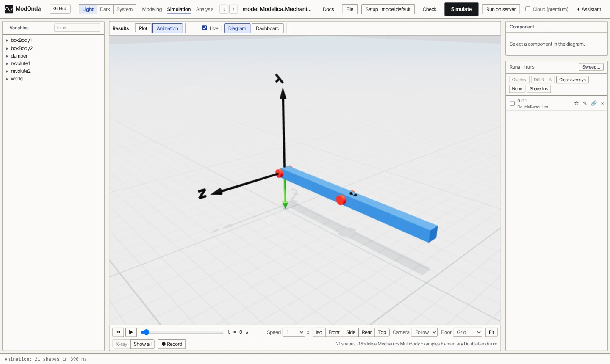Screen dimensions: 610x364
Task: Star run 1 as favorite
Action: click(576, 103)
